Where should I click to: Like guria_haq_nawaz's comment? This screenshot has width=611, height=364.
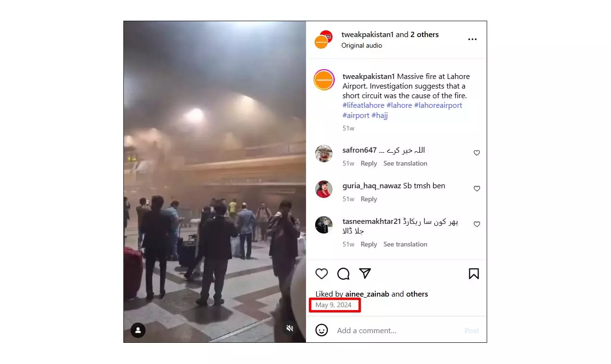pos(477,189)
